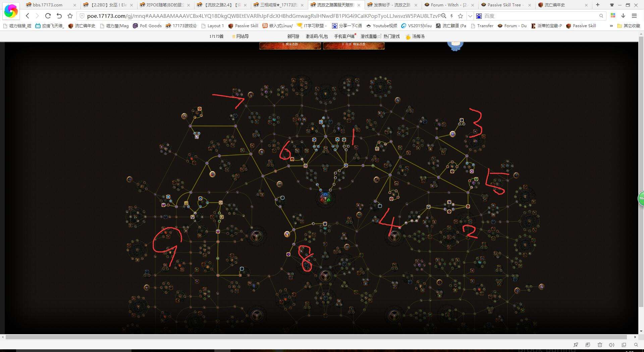Open a new tab with the plus button
This screenshot has height=352, width=644.
598,5
